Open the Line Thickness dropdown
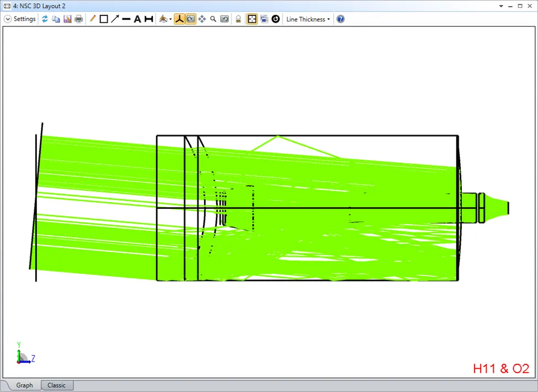The width and height of the screenshot is (538, 392). pyautogui.click(x=308, y=19)
